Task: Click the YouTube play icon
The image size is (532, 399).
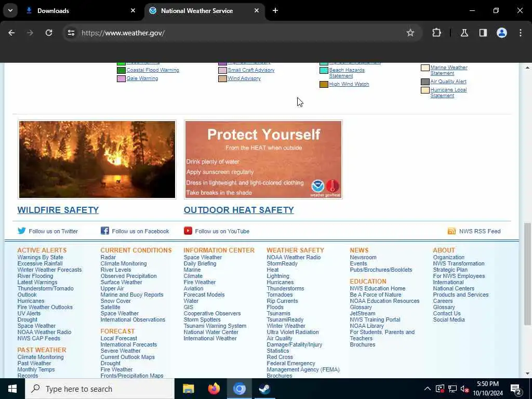Action: click(x=188, y=231)
